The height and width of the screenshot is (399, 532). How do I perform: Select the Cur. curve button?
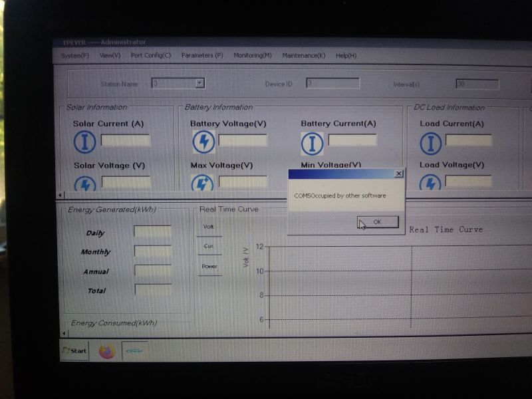click(x=209, y=246)
